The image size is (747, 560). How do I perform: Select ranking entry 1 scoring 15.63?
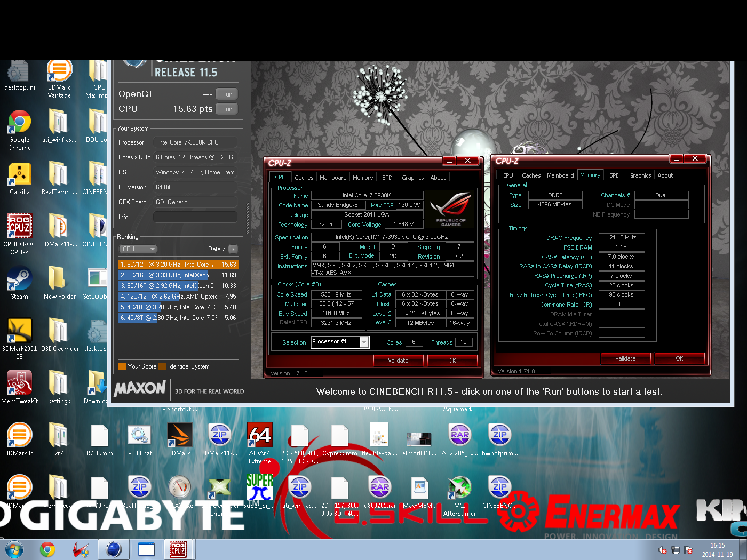(x=178, y=265)
